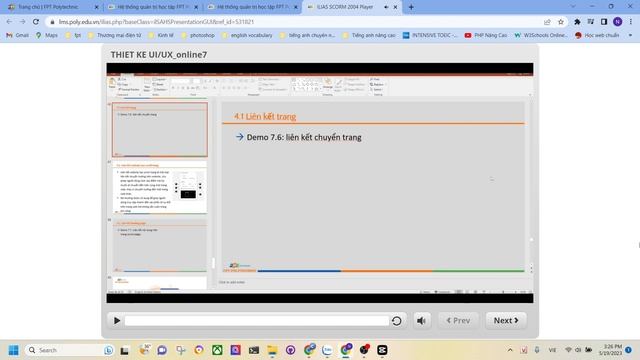Open the Windows Start menu
Screen dimensions: 640x360
point(13,350)
